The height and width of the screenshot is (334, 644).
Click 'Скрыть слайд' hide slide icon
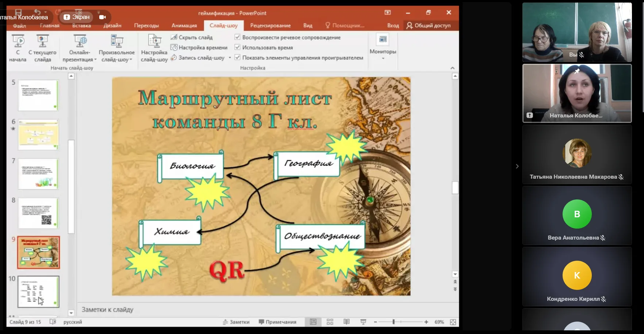coord(174,37)
